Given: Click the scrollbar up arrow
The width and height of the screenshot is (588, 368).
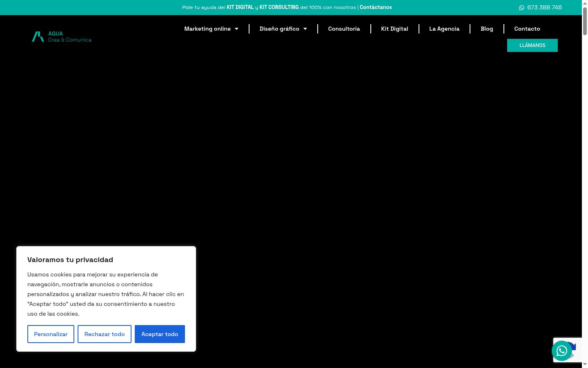Looking at the screenshot, I should 585,3.
